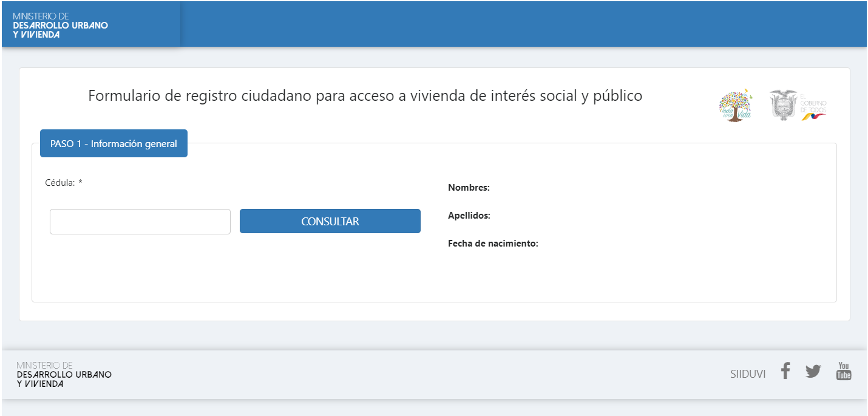Select the Apellidos label
Image resolution: width=868 pixels, height=416 pixels.
point(468,215)
